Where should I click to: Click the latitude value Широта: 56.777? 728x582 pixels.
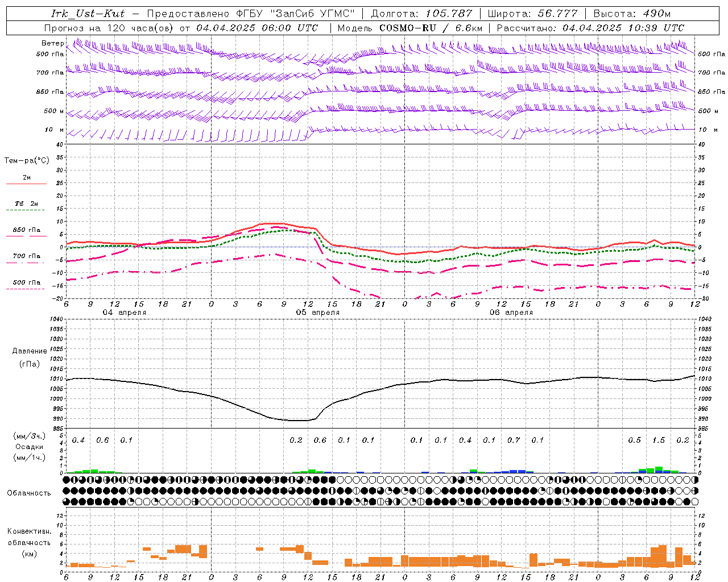[x=533, y=14]
